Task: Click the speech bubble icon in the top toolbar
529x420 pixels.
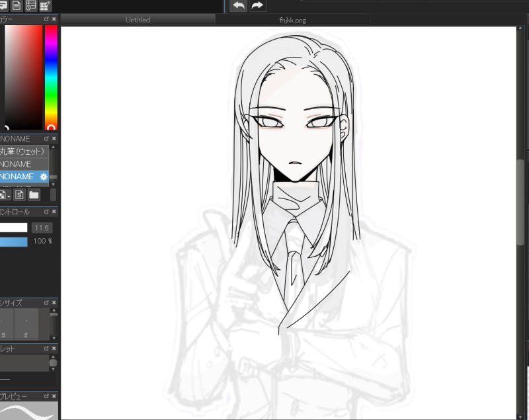Action: click(x=3, y=5)
